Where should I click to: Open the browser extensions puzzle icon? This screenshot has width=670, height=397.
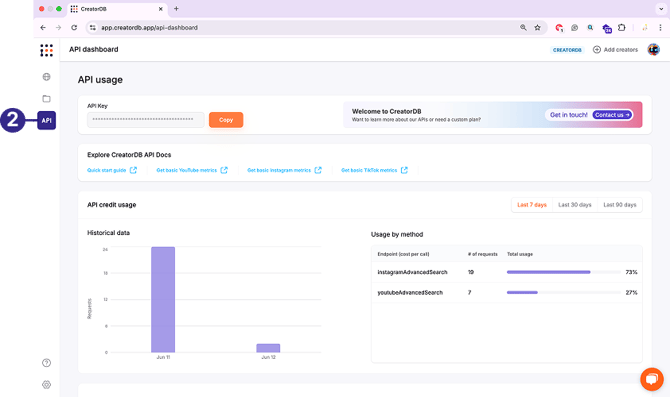622,27
